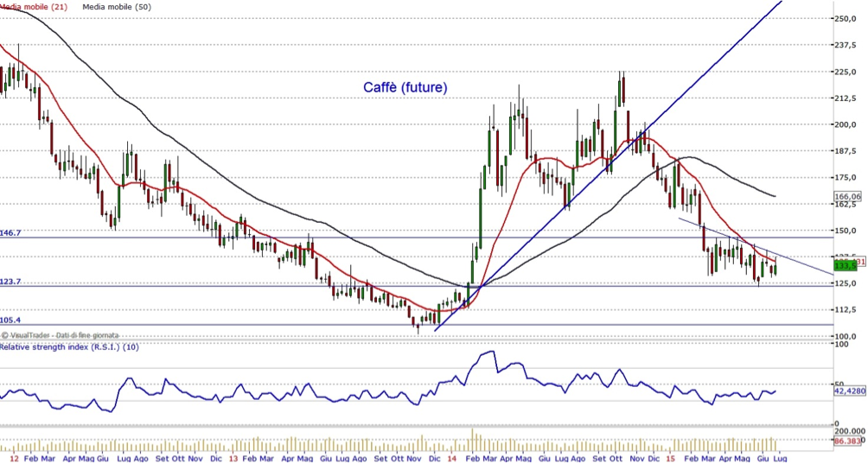Click the 86.383 volume value box
Image resolution: width=868 pixels, height=463 pixels.
(847, 441)
